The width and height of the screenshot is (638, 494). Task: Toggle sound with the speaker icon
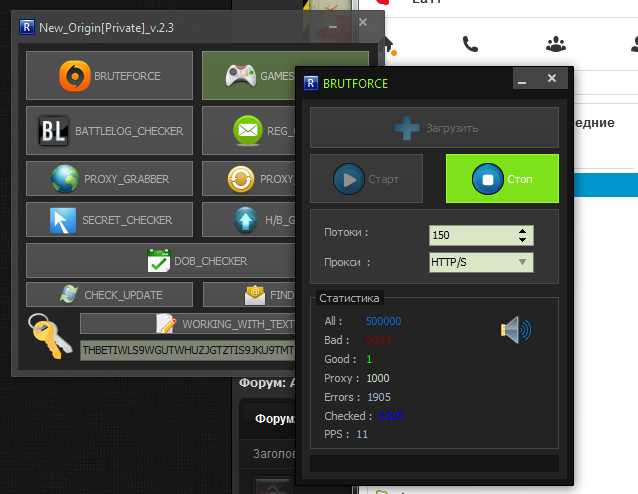516,330
